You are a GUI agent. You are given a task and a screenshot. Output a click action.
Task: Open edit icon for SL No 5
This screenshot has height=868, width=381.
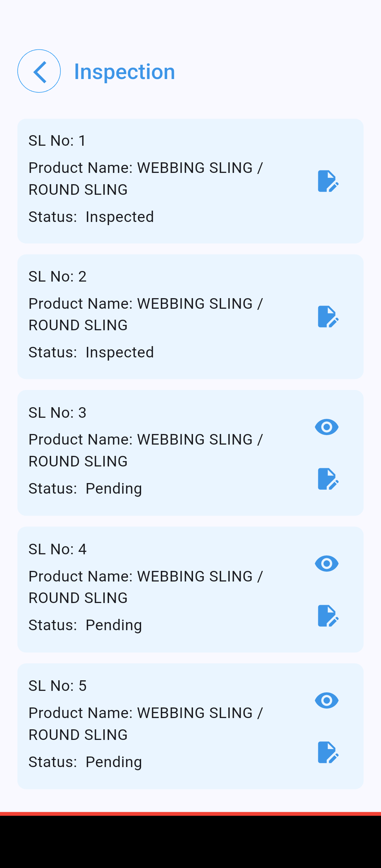point(328,752)
